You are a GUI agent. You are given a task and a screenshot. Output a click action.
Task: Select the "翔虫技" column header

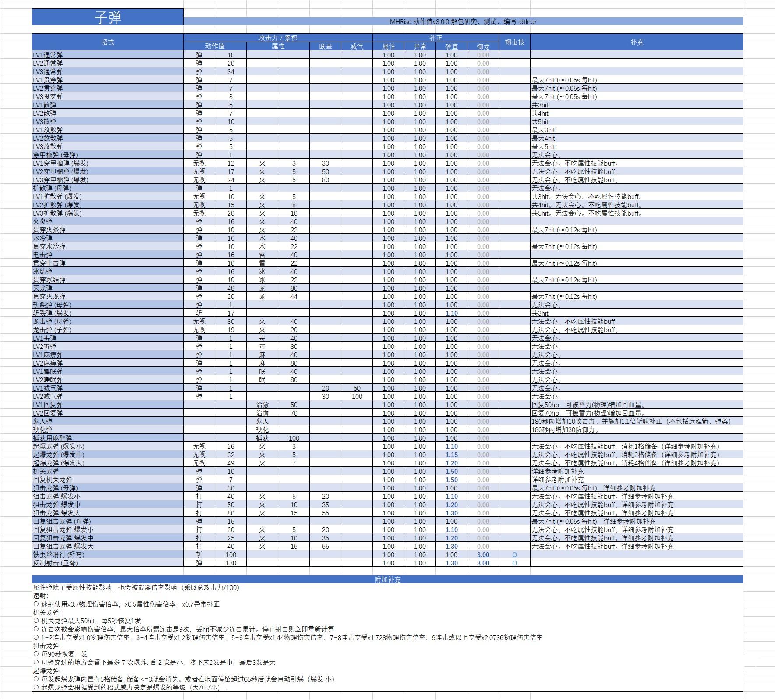(514, 42)
